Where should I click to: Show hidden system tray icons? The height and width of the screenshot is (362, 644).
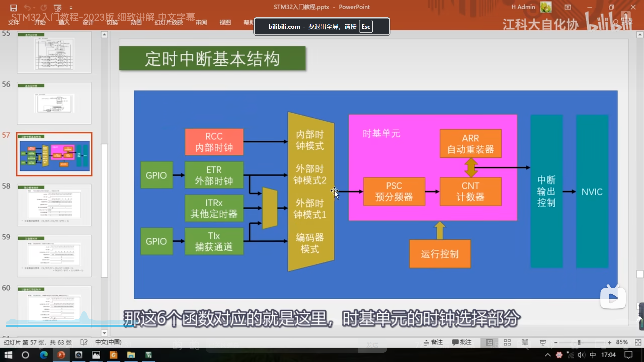548,355
